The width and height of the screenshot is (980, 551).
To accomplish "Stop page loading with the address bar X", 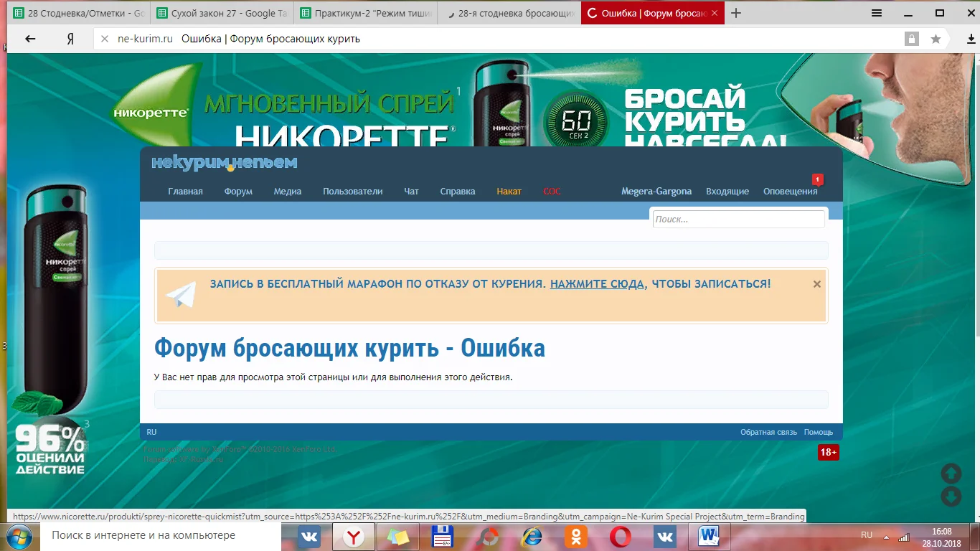I will 104,39.
